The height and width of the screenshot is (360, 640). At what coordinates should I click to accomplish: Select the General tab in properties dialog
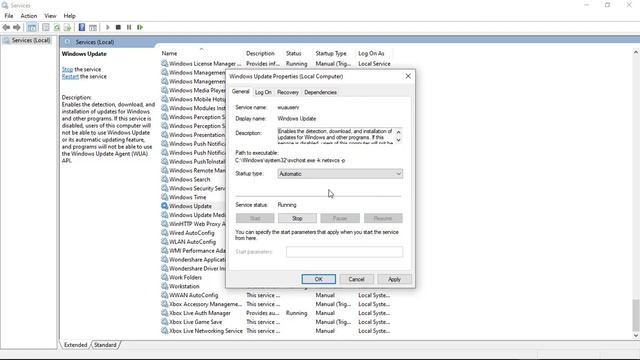(240, 92)
